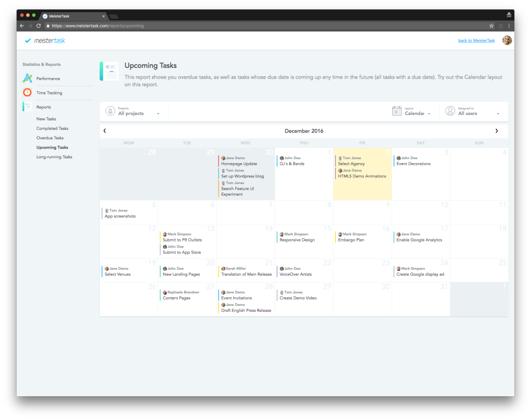Open the Responsive Design task

[x=297, y=240]
